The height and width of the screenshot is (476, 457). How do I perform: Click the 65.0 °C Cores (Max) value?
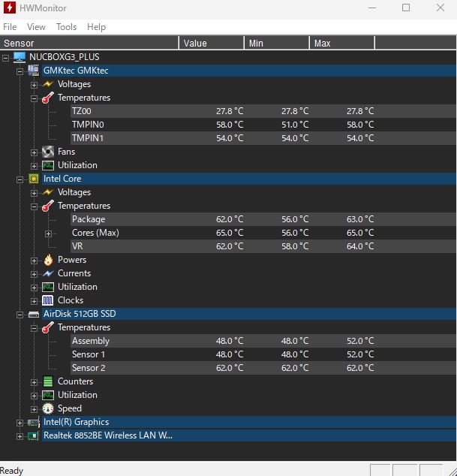pyautogui.click(x=230, y=233)
